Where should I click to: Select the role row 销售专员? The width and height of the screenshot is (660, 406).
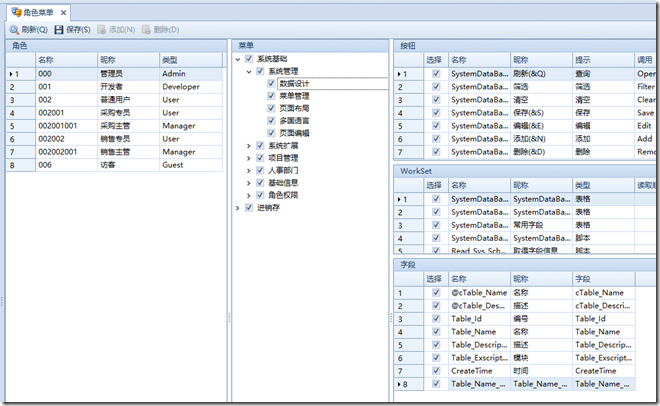click(x=114, y=139)
